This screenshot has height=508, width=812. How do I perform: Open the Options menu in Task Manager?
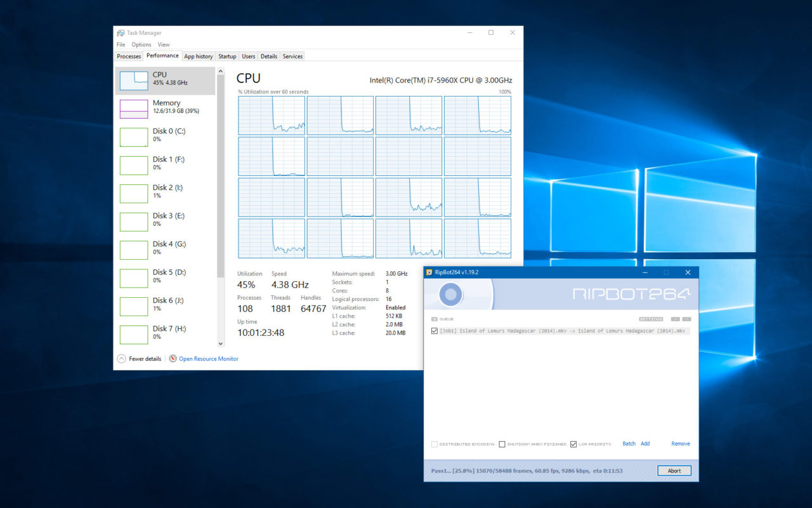point(141,44)
